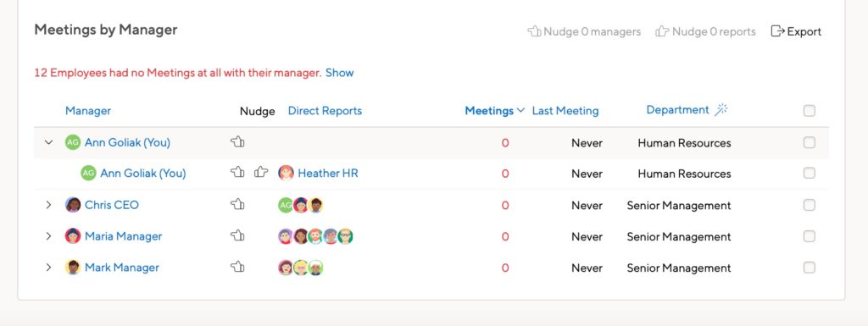Check the box for Chris CEO row

[810, 206]
